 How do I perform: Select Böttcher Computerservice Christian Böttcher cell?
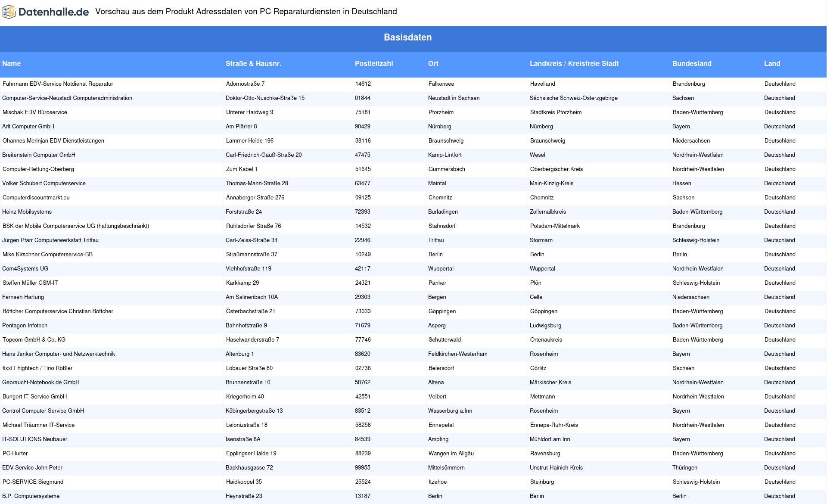(x=58, y=311)
